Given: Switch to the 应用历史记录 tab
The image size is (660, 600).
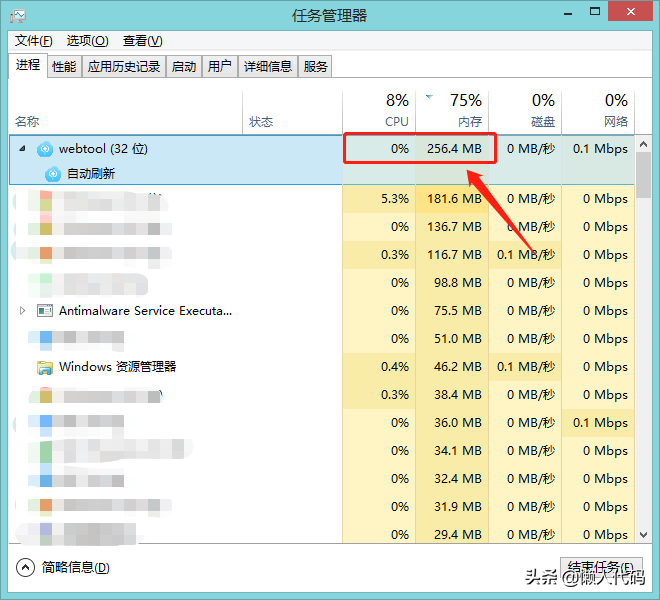Looking at the screenshot, I should click(x=124, y=66).
